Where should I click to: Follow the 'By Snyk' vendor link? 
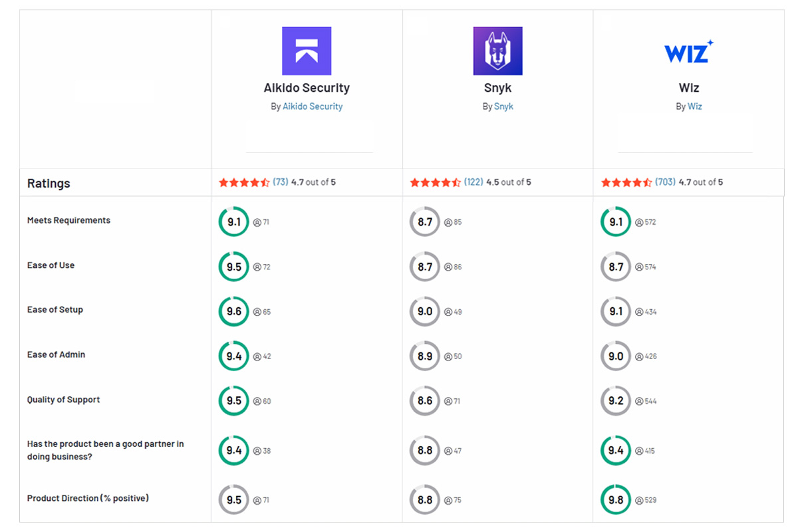503,106
